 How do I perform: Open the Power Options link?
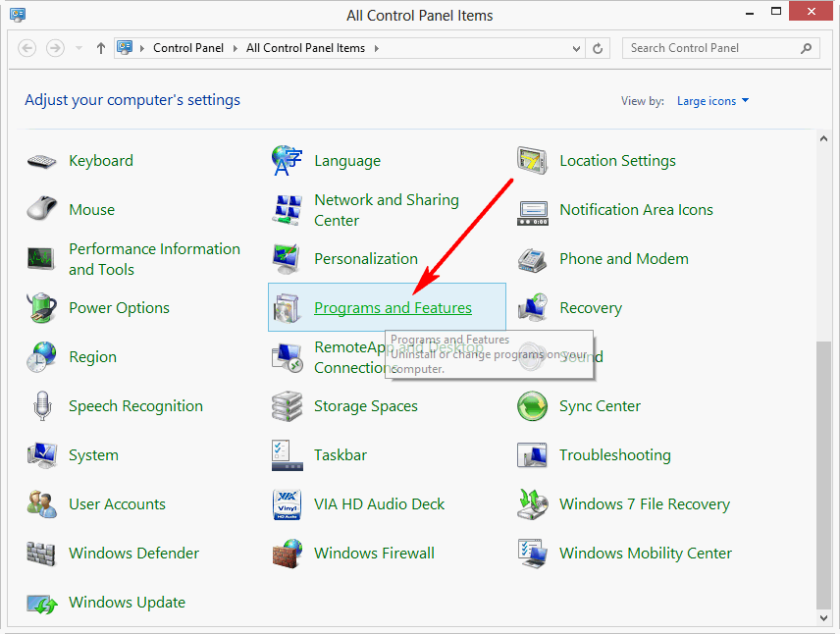click(x=119, y=307)
